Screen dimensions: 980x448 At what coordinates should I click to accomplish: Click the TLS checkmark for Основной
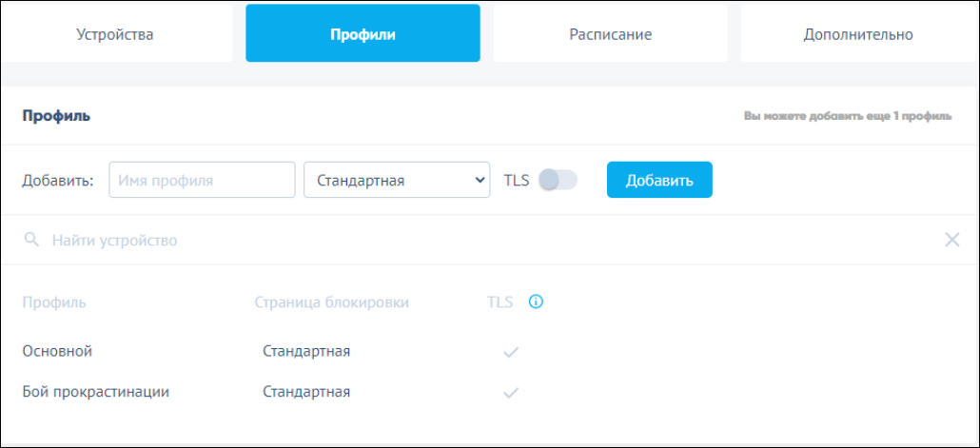(x=511, y=352)
